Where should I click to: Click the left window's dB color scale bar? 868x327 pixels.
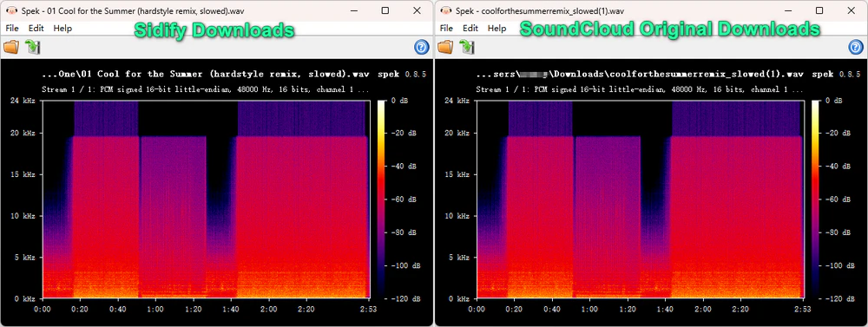click(381, 199)
